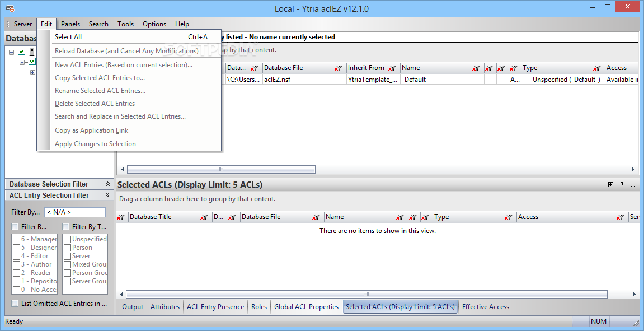This screenshot has height=331, width=644.
Task: Collapse the ACL Entry Selection Filter section
Action: (x=107, y=195)
